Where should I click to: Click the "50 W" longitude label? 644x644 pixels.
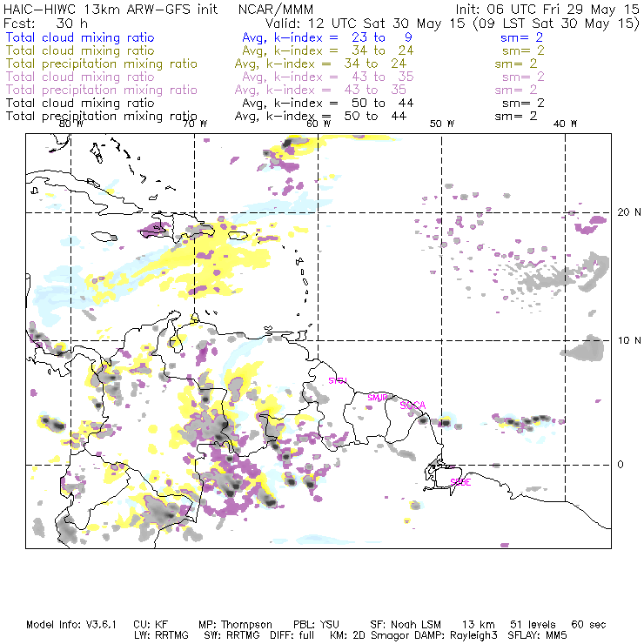click(442, 124)
